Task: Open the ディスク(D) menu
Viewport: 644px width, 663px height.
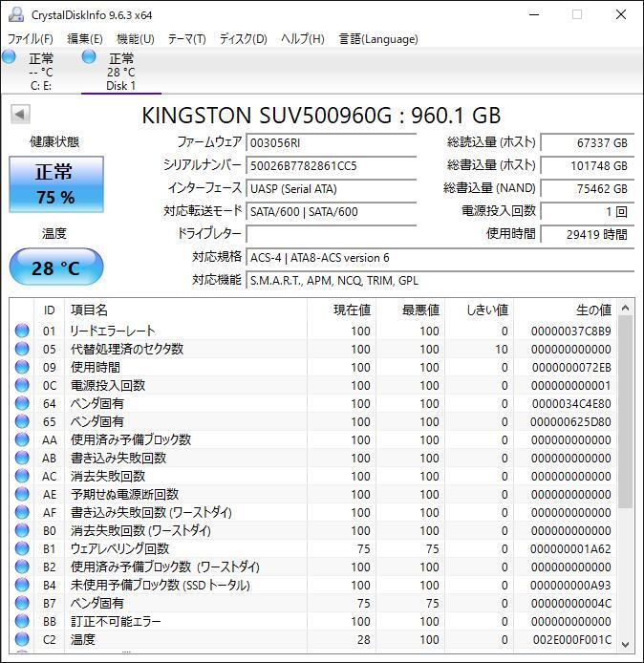Action: (x=243, y=39)
